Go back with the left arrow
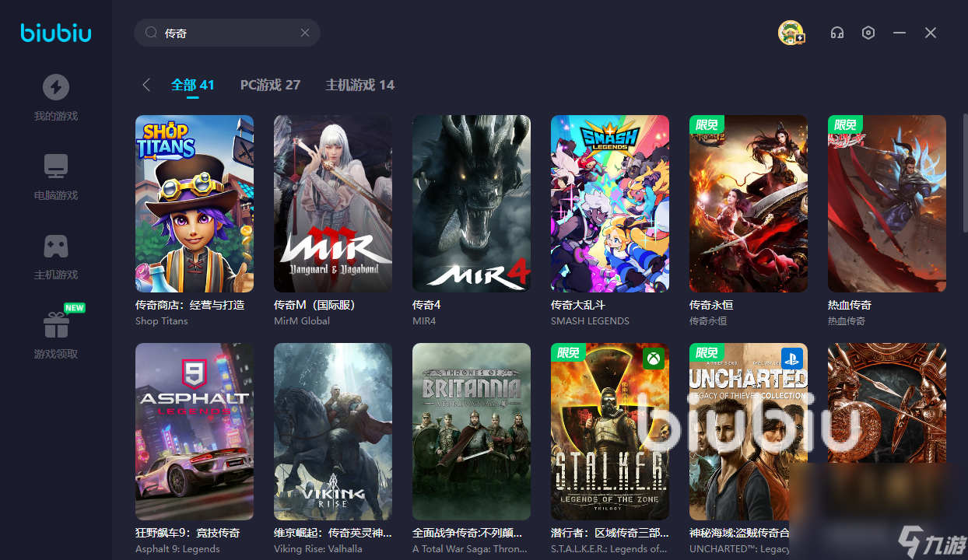Image resolution: width=968 pixels, height=560 pixels. pos(146,85)
